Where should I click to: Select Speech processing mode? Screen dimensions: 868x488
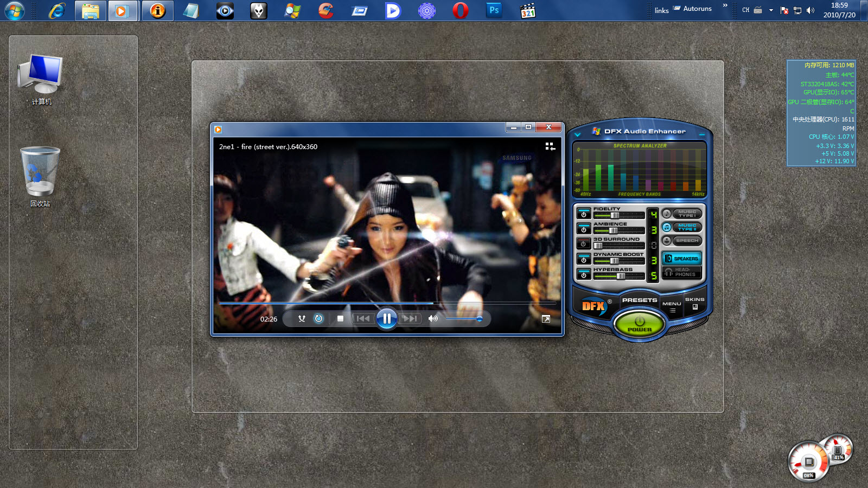[682, 241]
